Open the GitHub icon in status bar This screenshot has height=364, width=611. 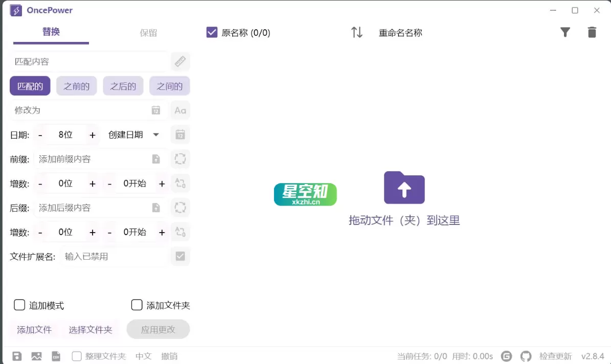click(x=526, y=356)
